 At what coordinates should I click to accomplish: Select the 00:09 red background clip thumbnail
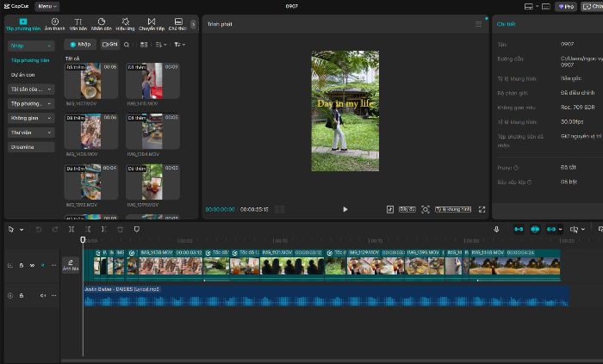click(x=152, y=81)
